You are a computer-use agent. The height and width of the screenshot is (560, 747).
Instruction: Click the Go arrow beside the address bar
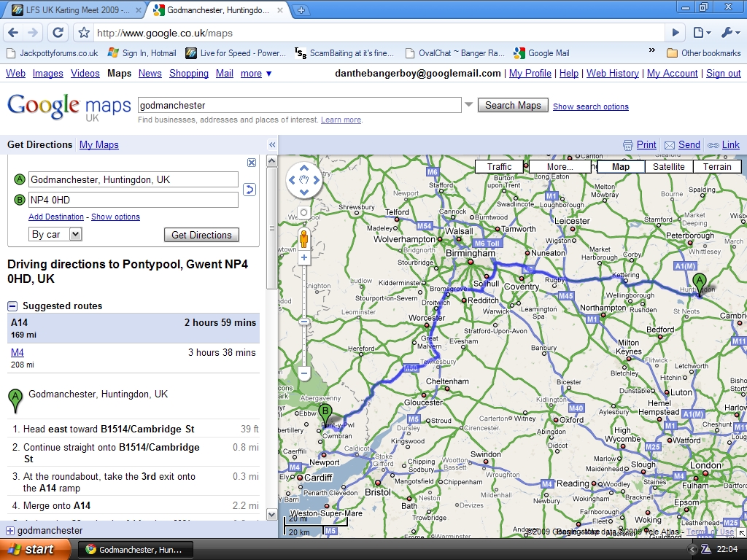pos(676,33)
